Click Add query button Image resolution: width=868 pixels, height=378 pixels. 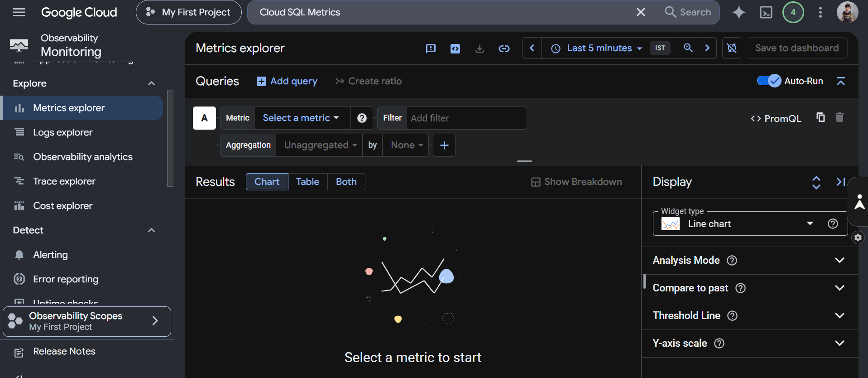tap(287, 81)
